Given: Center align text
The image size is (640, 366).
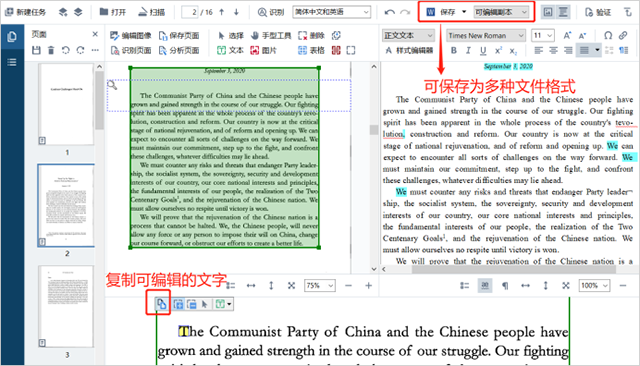Looking at the screenshot, I should pyautogui.click(x=553, y=50).
